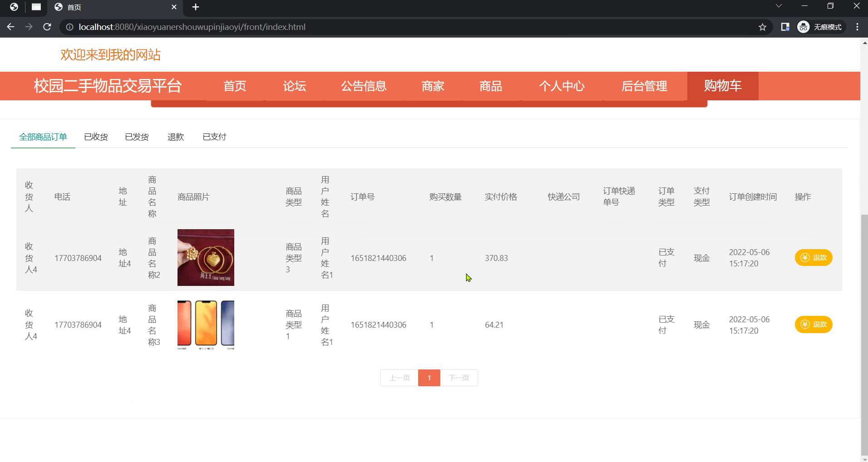The height and width of the screenshot is (462, 868).
Task: Click 商品名称3 in the second row
Action: [x=154, y=325]
